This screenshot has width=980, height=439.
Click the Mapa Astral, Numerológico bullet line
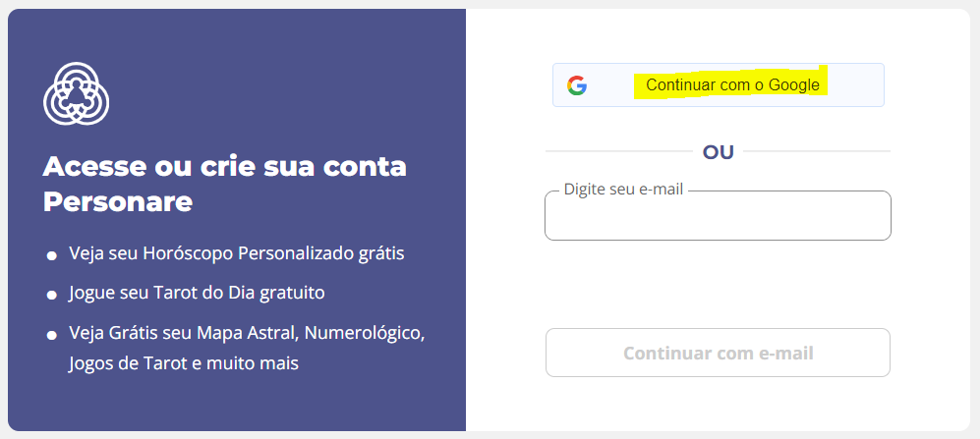click(247, 333)
